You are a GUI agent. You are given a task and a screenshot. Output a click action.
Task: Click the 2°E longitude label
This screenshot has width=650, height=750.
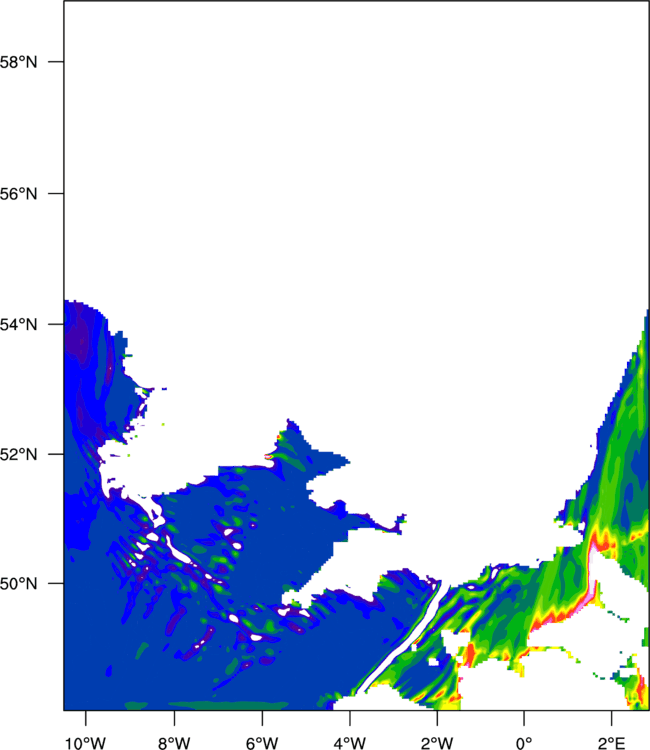click(x=611, y=743)
